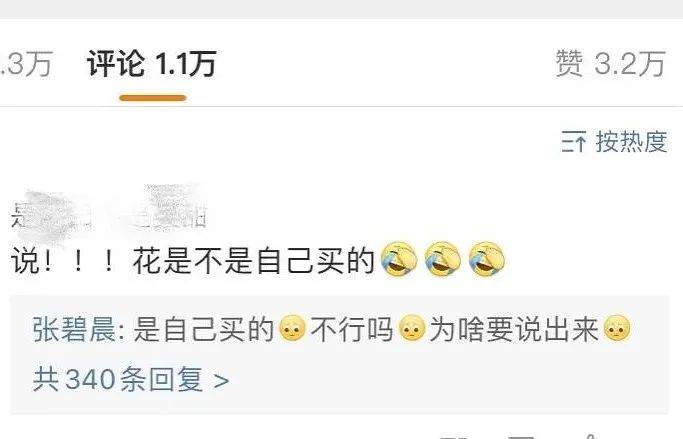This screenshot has width=683, height=439.
Task: Click the orange underline under 评论 tab
Action: pyautogui.click(x=153, y=98)
